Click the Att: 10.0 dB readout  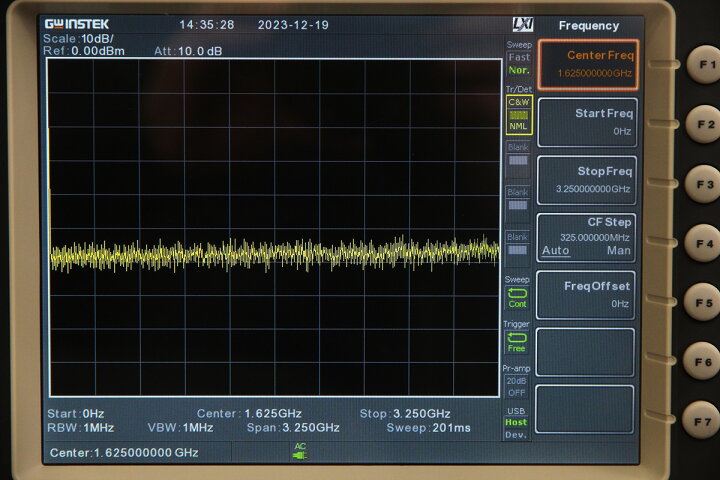pyautogui.click(x=188, y=51)
